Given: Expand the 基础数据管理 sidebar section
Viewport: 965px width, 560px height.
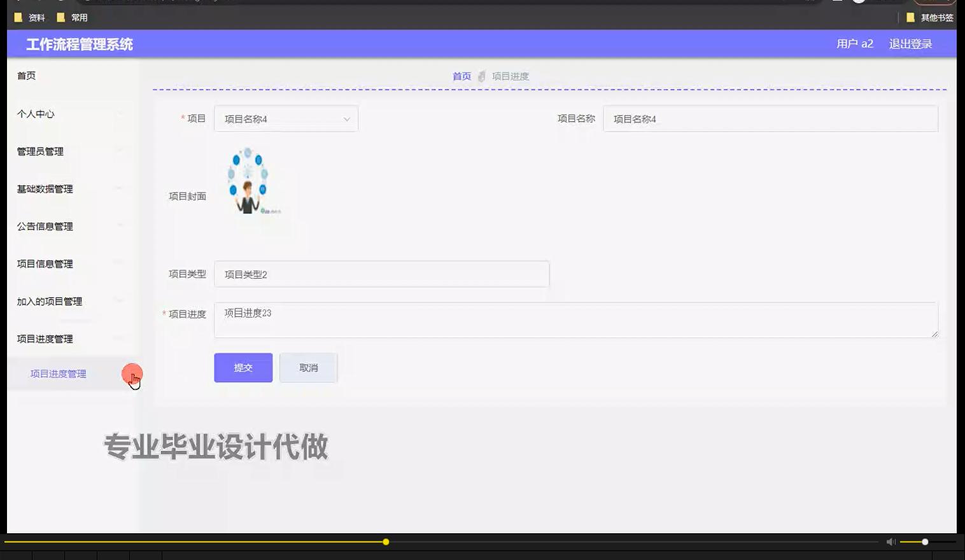Looking at the screenshot, I should coord(44,189).
